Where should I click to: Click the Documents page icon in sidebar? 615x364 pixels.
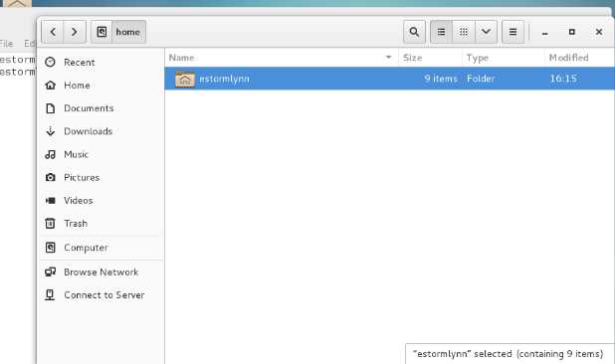pos(50,108)
